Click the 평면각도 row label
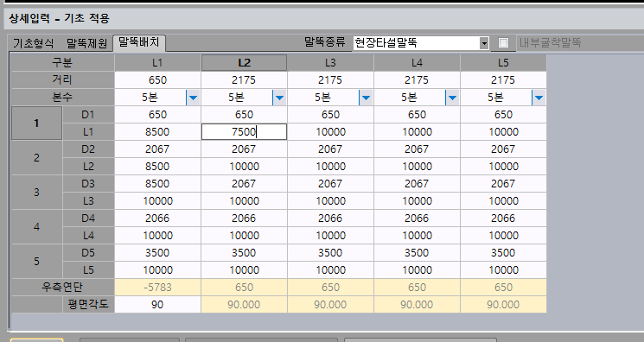This screenshot has width=644, height=342. click(88, 304)
